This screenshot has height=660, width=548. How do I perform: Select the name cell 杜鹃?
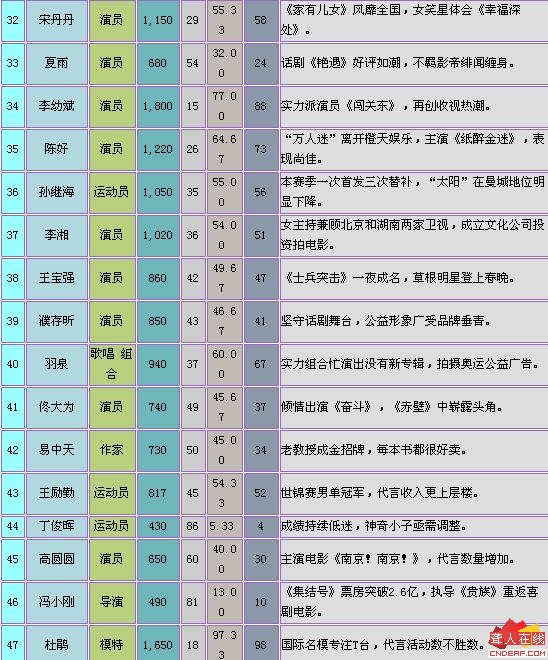(x=57, y=644)
